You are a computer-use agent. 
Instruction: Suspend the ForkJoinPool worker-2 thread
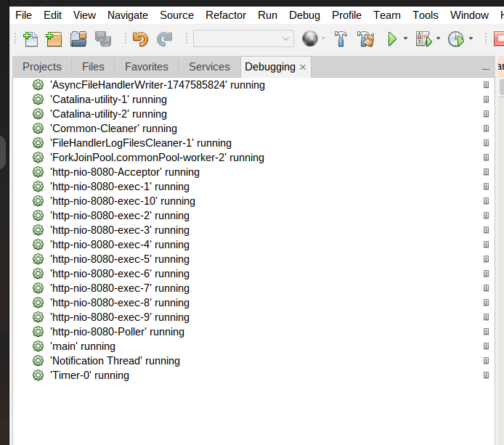pyautogui.click(x=486, y=158)
